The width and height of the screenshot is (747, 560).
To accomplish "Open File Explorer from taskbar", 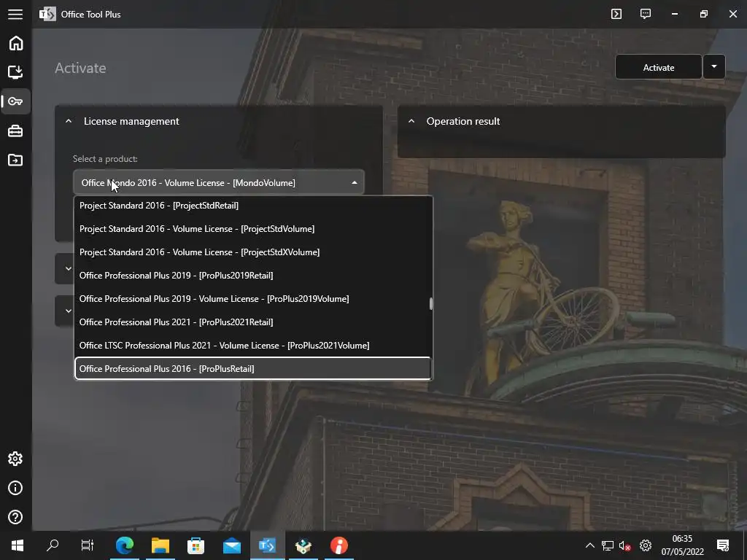I will pos(160,545).
